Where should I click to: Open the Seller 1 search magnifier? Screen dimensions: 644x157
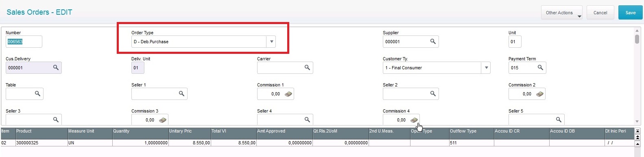coord(181,94)
